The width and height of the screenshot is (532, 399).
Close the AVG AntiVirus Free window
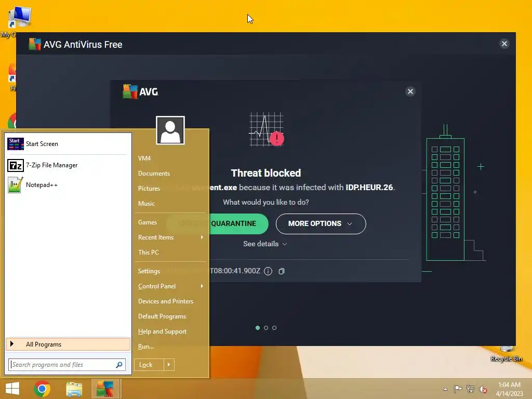tap(504, 44)
